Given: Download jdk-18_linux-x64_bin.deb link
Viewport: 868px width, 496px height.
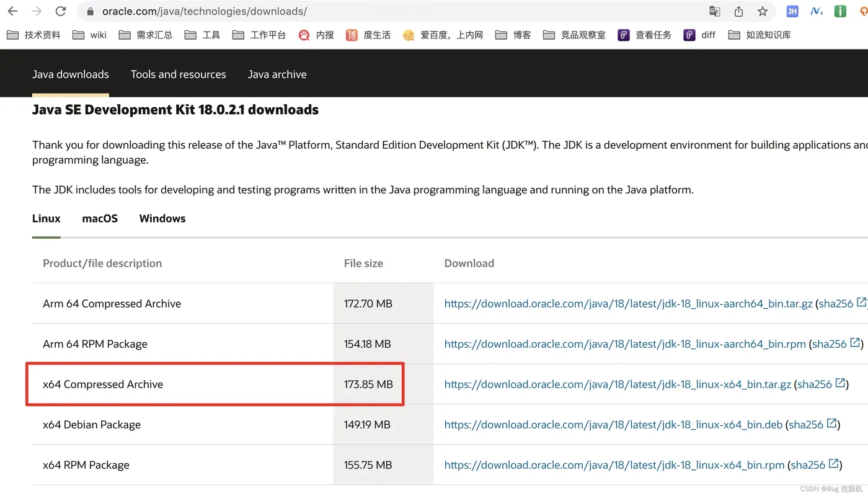Looking at the screenshot, I should tap(614, 425).
